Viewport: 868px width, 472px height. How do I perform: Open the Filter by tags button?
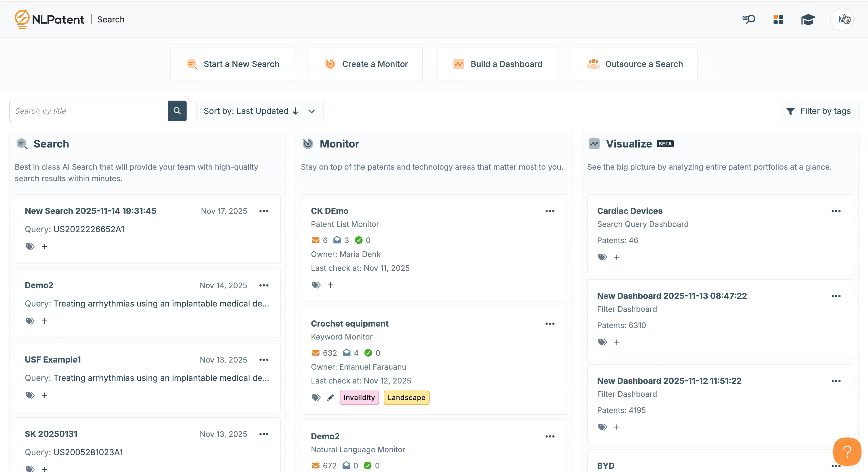click(818, 111)
